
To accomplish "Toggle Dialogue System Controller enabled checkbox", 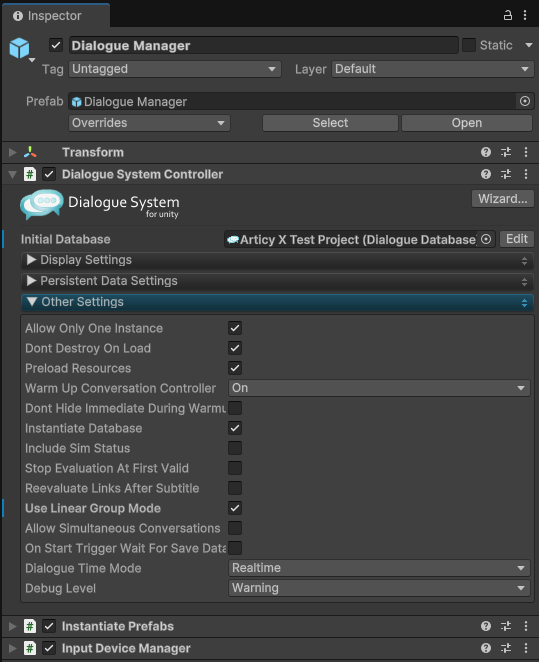I will click(49, 174).
